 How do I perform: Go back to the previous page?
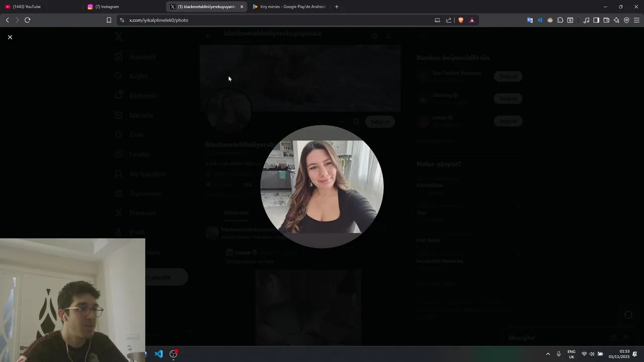(7, 20)
